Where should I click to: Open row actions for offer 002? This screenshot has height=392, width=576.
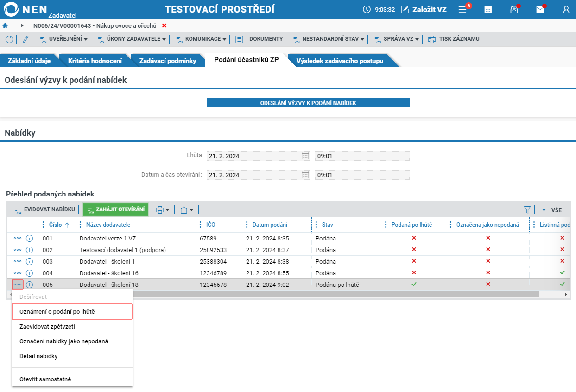pyautogui.click(x=18, y=250)
